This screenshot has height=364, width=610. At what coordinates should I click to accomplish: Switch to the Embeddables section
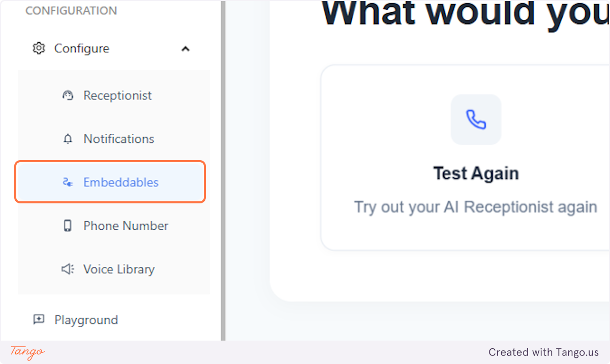[x=121, y=182]
